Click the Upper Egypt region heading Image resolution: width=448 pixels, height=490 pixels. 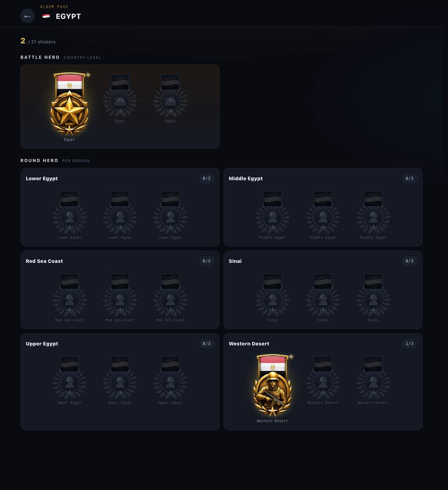click(42, 344)
